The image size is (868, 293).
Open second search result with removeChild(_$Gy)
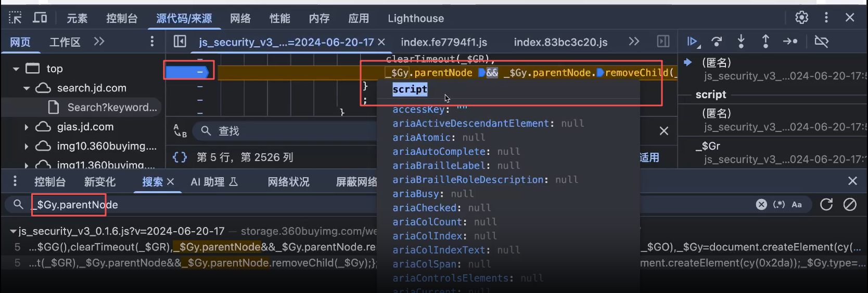(434, 263)
